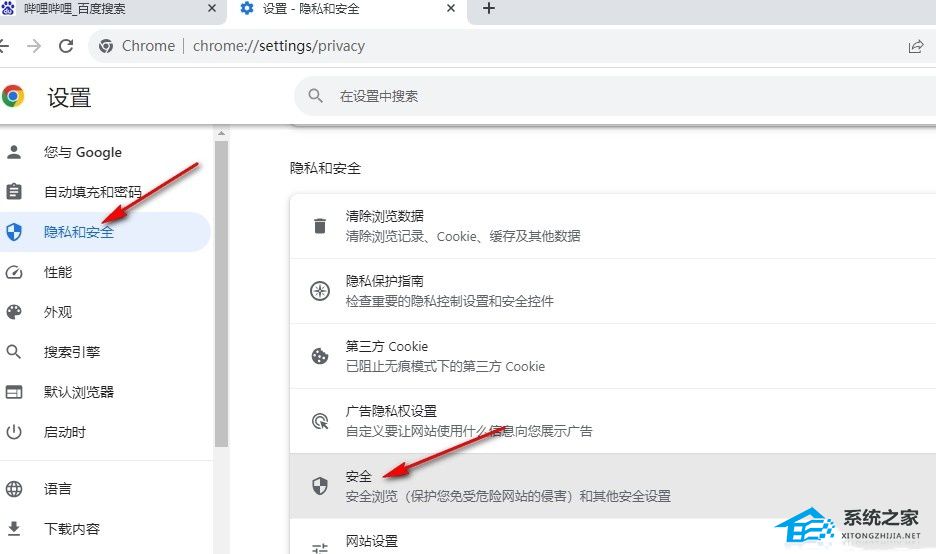Open 第三方 Cookie row
Screen dimensions: 936x554
click(613, 356)
